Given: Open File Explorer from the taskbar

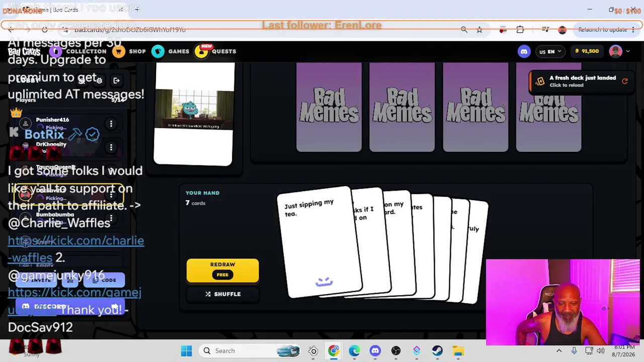Looking at the screenshot, I should click(458, 350).
